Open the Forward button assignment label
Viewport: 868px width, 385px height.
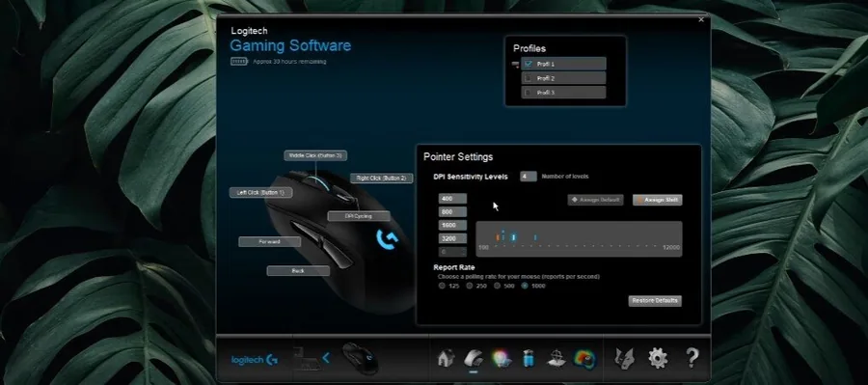coord(270,241)
